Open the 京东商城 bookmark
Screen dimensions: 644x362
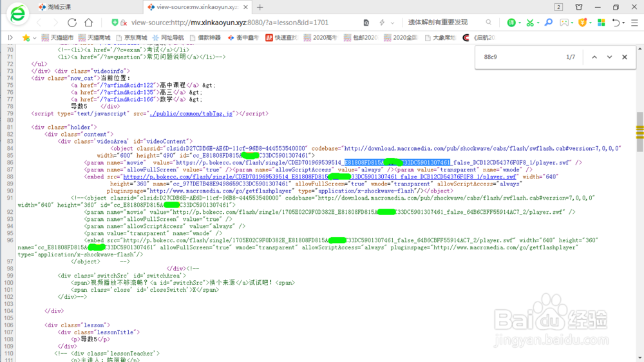[x=131, y=37]
